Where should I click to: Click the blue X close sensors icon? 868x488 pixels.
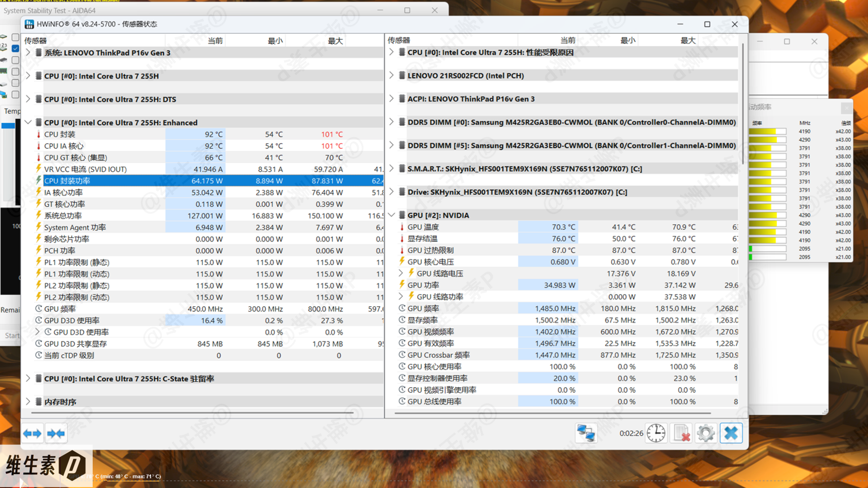[731, 433]
